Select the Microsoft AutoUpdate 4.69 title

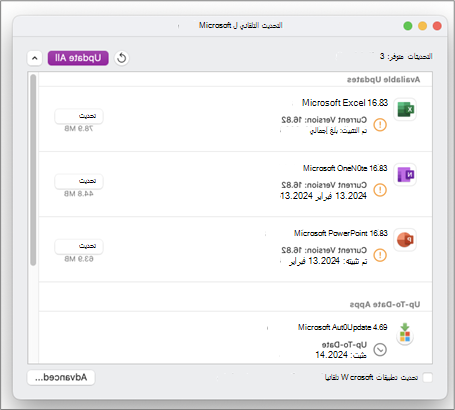(x=343, y=327)
